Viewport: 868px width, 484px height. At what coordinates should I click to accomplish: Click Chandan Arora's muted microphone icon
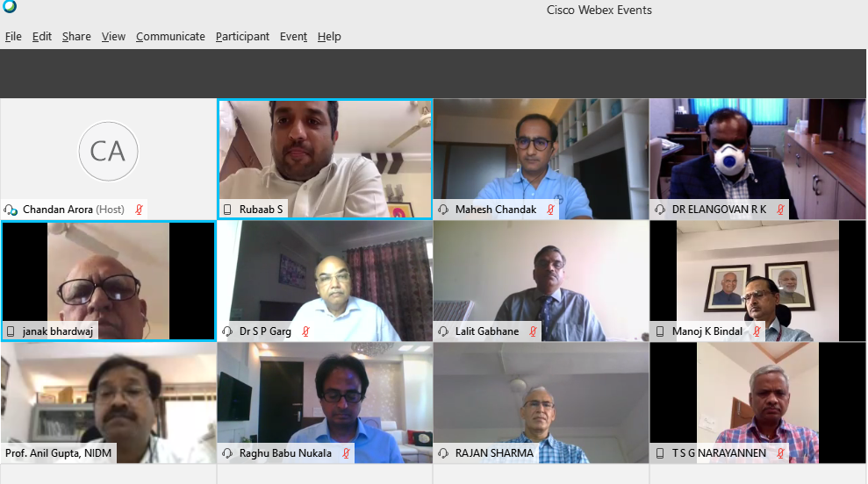coord(139,210)
